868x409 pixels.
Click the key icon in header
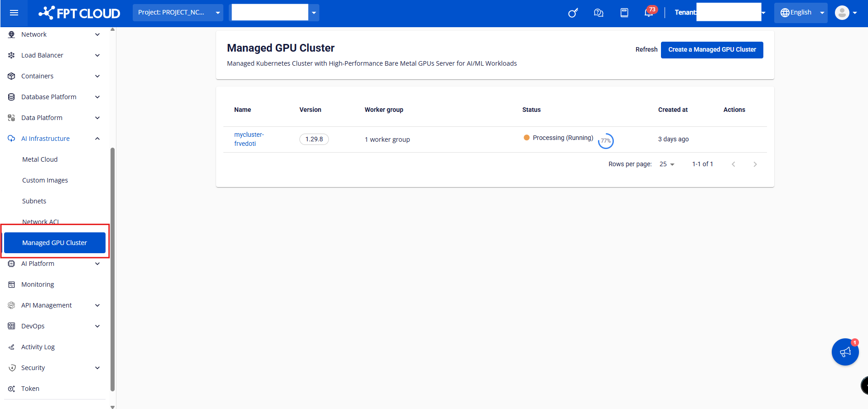(x=573, y=13)
